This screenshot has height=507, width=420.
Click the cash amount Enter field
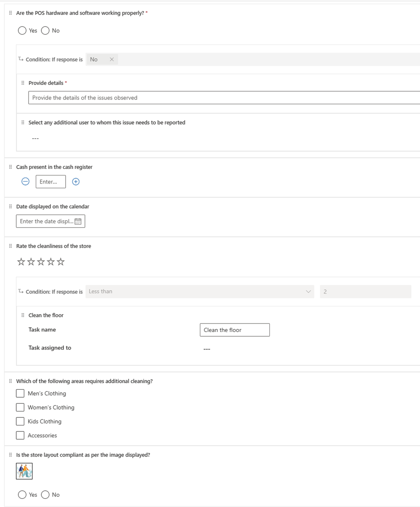(x=51, y=181)
